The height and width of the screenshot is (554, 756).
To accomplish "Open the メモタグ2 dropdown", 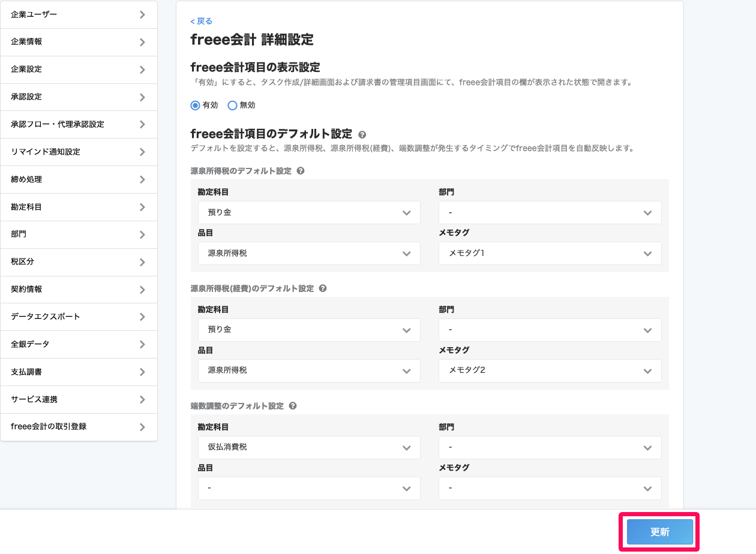I will [x=550, y=371].
